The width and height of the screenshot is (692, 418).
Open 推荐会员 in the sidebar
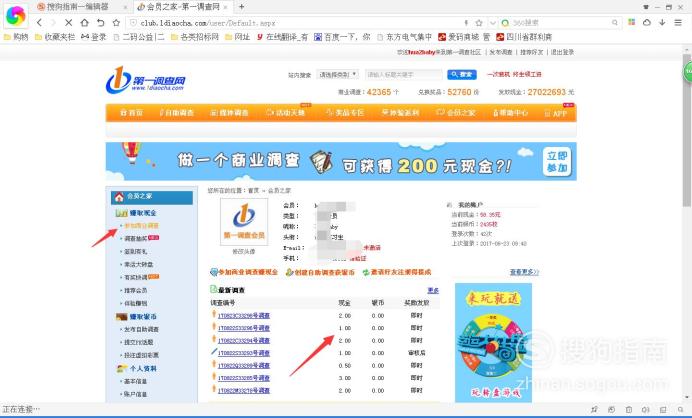click(x=135, y=290)
